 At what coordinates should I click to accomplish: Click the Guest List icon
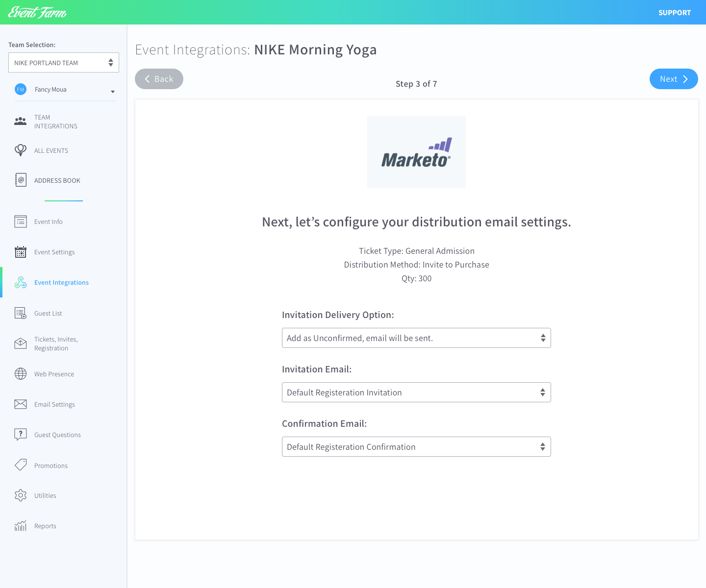pos(21,313)
